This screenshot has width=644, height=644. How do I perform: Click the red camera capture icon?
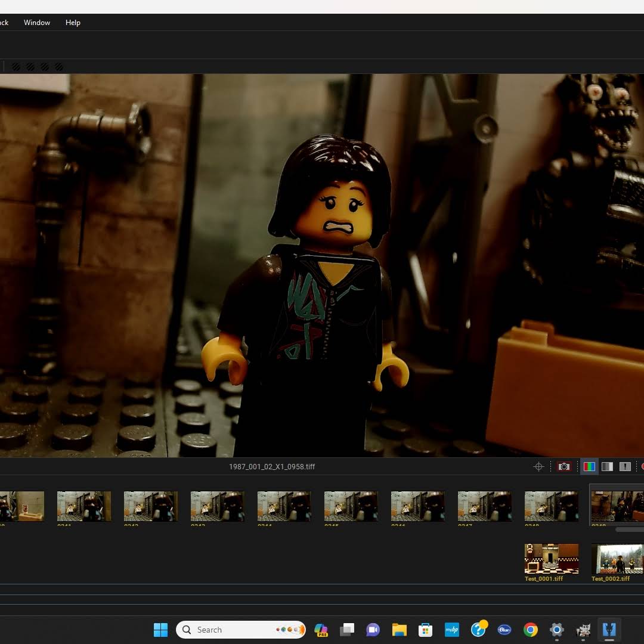[563, 467]
